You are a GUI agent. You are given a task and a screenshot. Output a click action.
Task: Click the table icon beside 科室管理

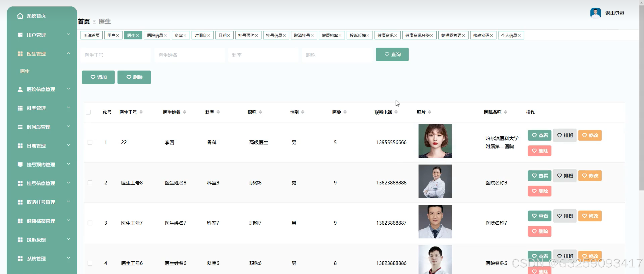point(20,108)
